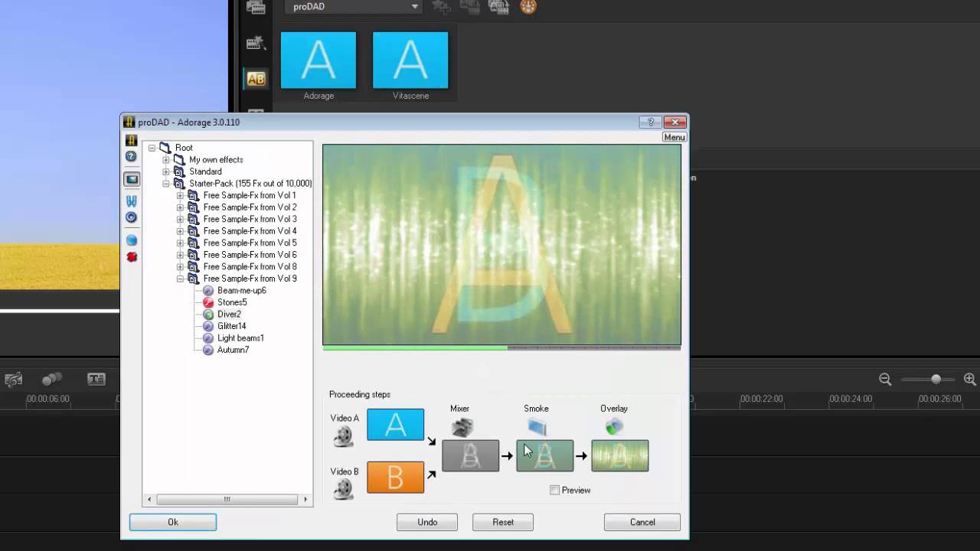Select the Beam-me-up6 effect icon
Screen dimensions: 980x551
(x=208, y=291)
